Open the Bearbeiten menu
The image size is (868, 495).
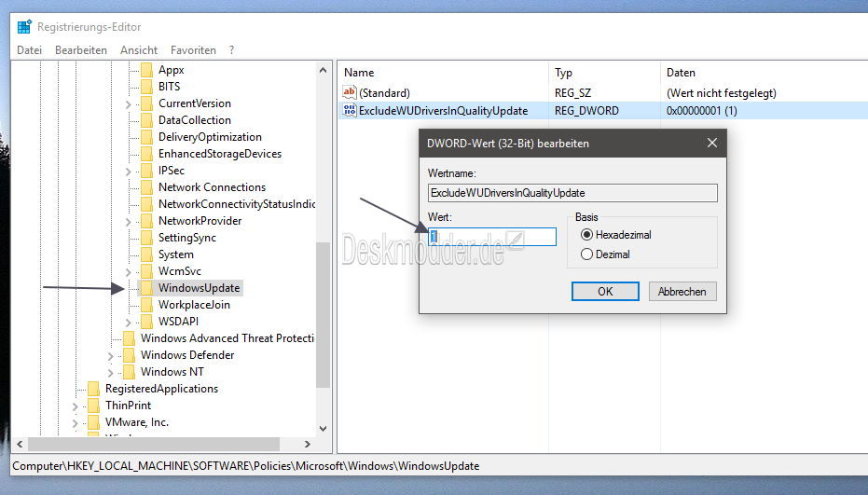point(81,49)
